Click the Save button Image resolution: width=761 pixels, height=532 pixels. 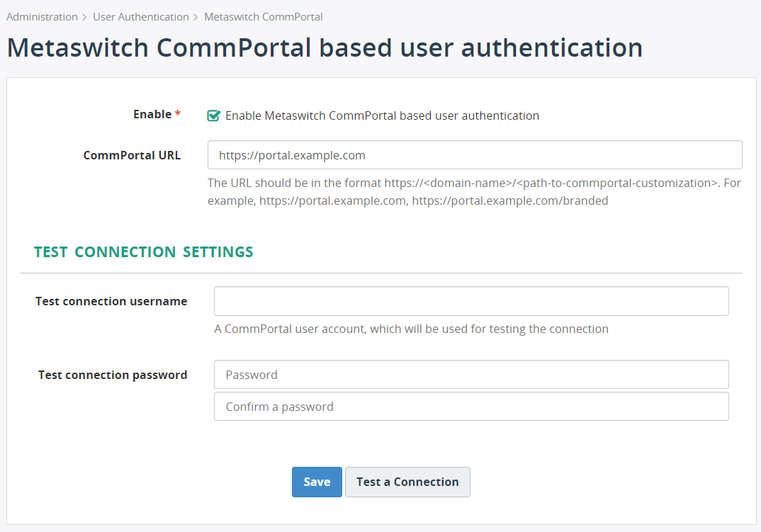click(x=317, y=482)
